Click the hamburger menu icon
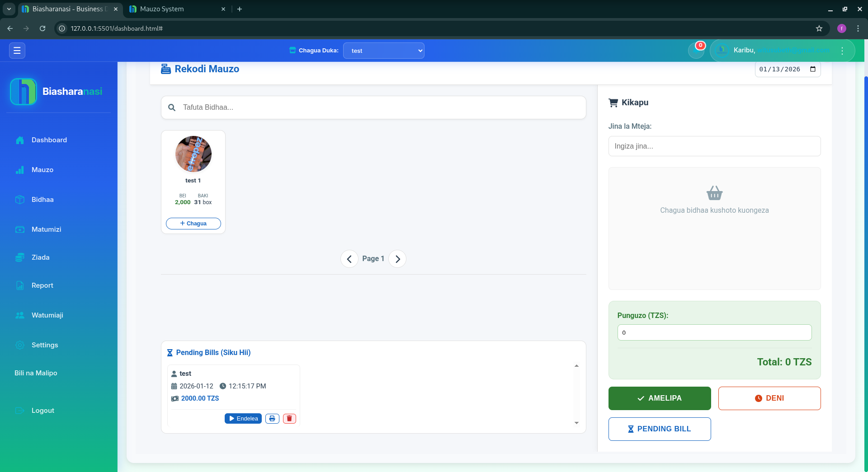The width and height of the screenshot is (868, 472). [x=17, y=51]
